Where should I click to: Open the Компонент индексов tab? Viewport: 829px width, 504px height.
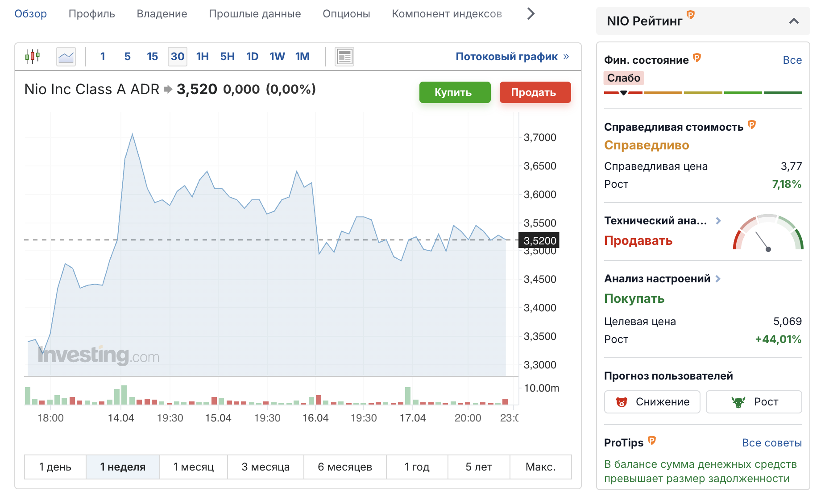click(447, 14)
